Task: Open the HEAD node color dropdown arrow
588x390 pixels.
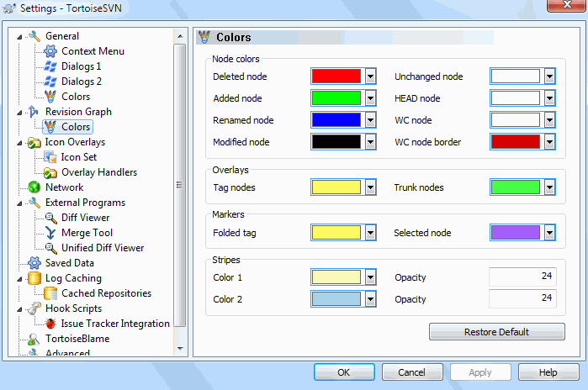Action: [550, 98]
